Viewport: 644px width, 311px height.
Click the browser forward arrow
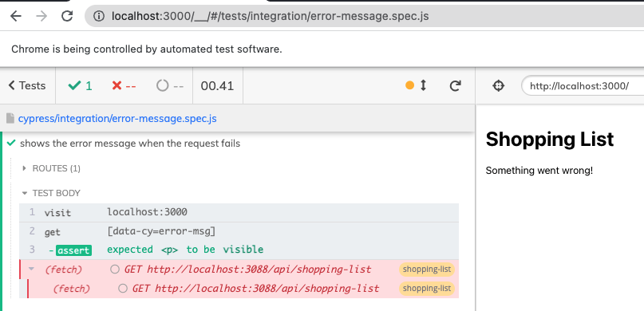tap(41, 16)
